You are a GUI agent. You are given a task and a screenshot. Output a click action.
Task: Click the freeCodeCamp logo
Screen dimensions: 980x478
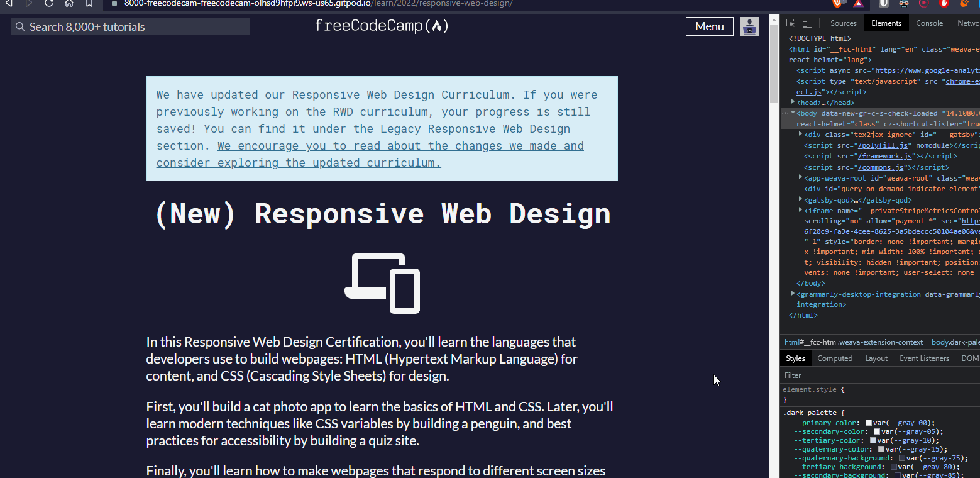tap(382, 26)
